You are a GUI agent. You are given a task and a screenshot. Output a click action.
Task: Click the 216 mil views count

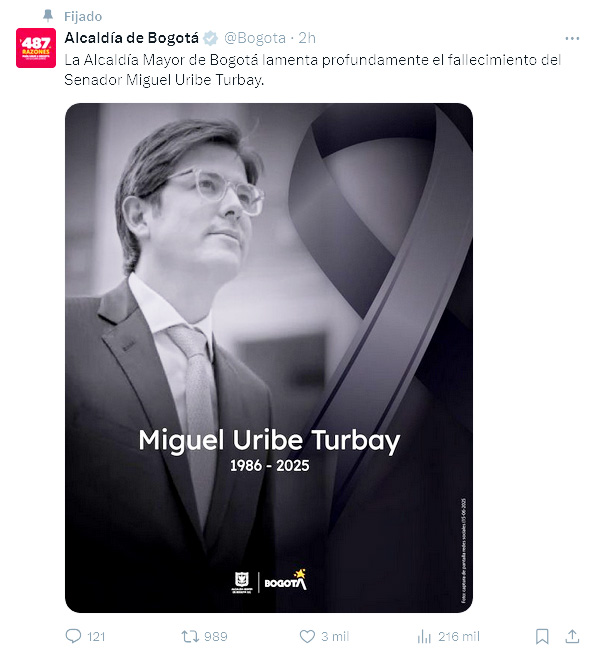click(459, 637)
